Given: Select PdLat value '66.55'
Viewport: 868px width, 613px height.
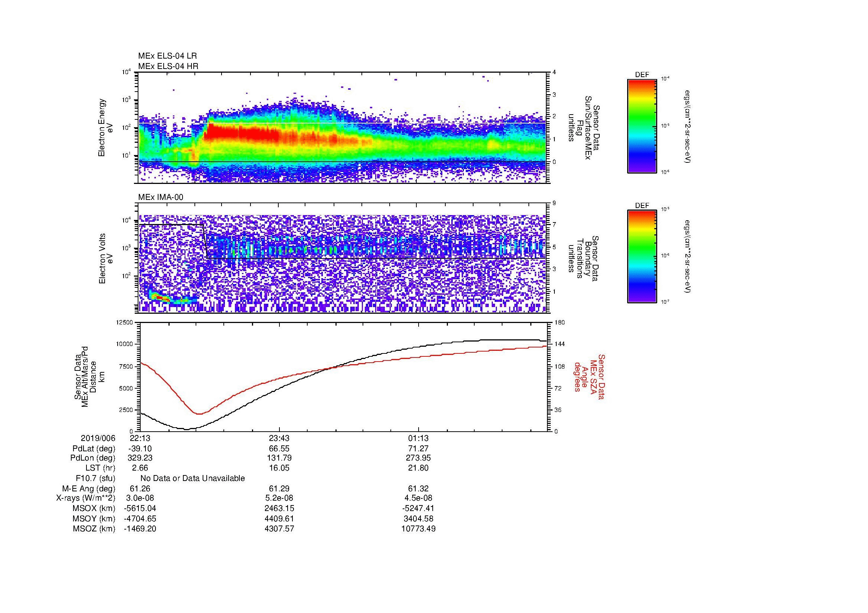Looking at the screenshot, I should (279, 449).
